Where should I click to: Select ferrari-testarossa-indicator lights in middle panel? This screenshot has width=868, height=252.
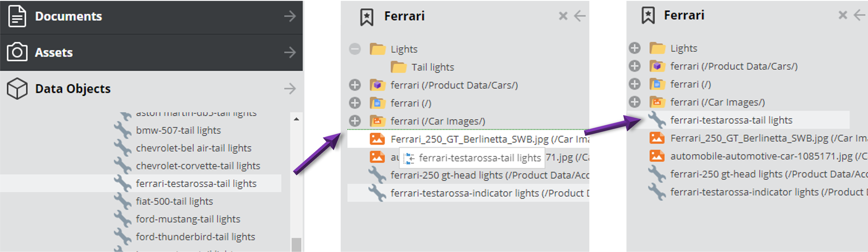tap(468, 193)
